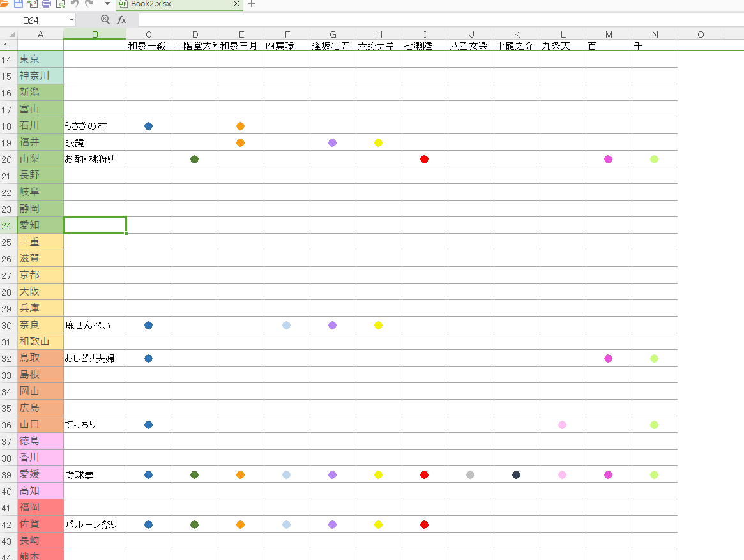Click the Save disk icon
Screen dimensions: 744x560
19,4
